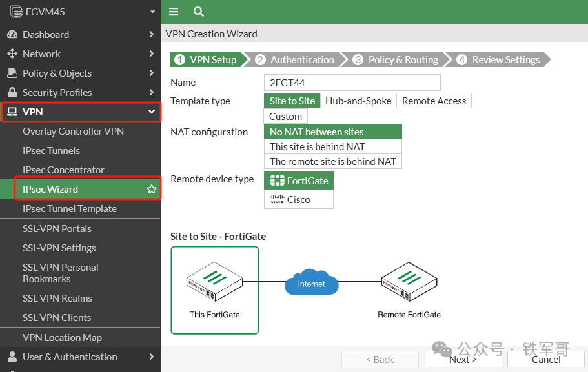Click the FGVM45 device icon
This screenshot has width=588, height=372.
coord(15,12)
